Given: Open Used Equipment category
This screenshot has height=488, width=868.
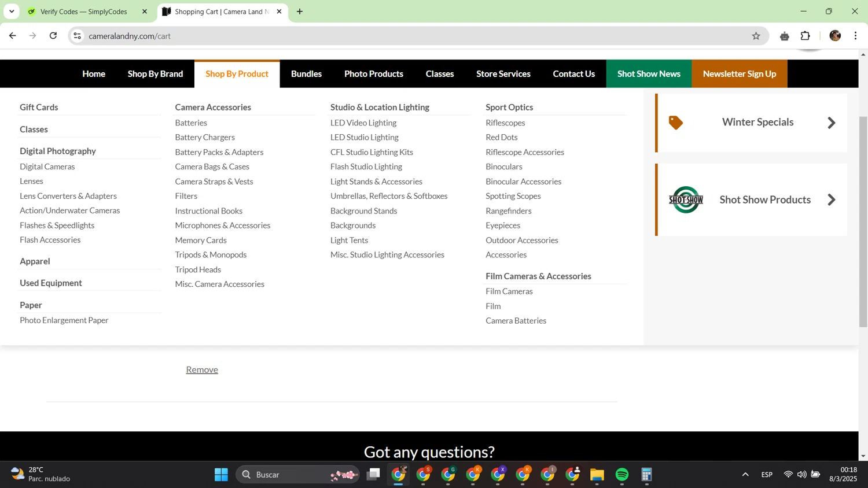Looking at the screenshot, I should click(51, 283).
